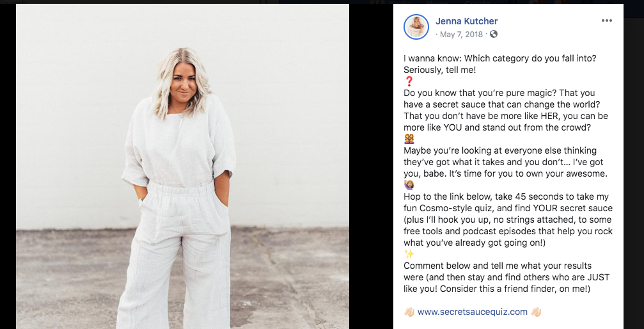This screenshot has height=329, width=644.
Task: Click the 'own your awesome' paragraph text
Action: pyautogui.click(x=505, y=162)
